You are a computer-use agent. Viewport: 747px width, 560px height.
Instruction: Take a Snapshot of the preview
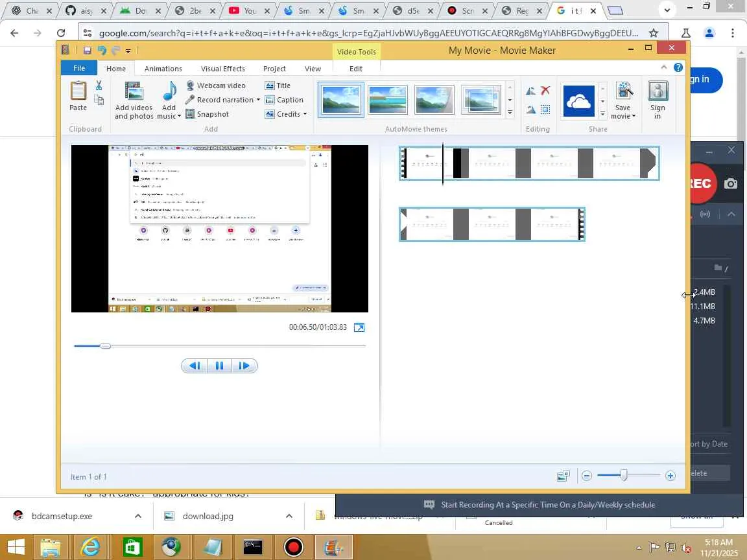pyautogui.click(x=207, y=114)
